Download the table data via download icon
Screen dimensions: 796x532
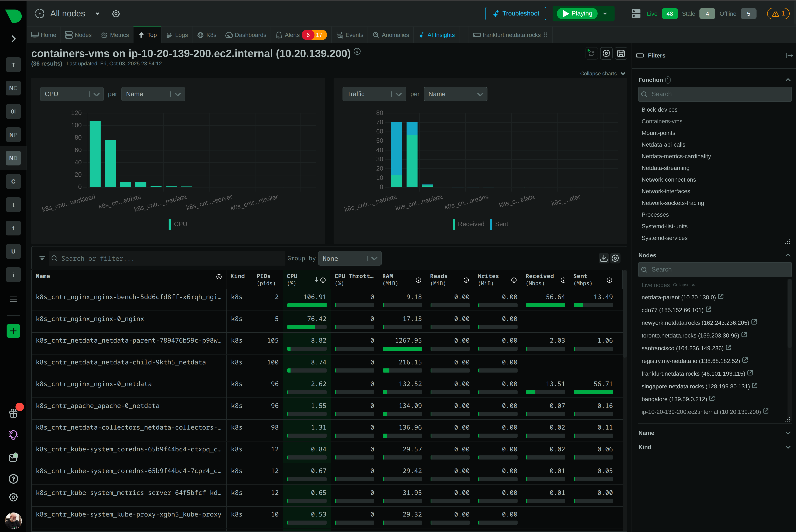[604, 258]
